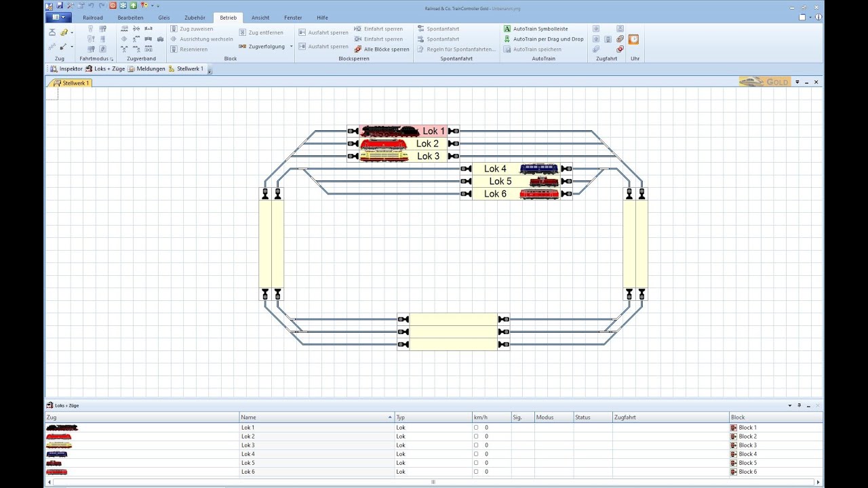Click the steam locomotive thumbnail in Lok 1 row
868x488 pixels.
point(62,428)
